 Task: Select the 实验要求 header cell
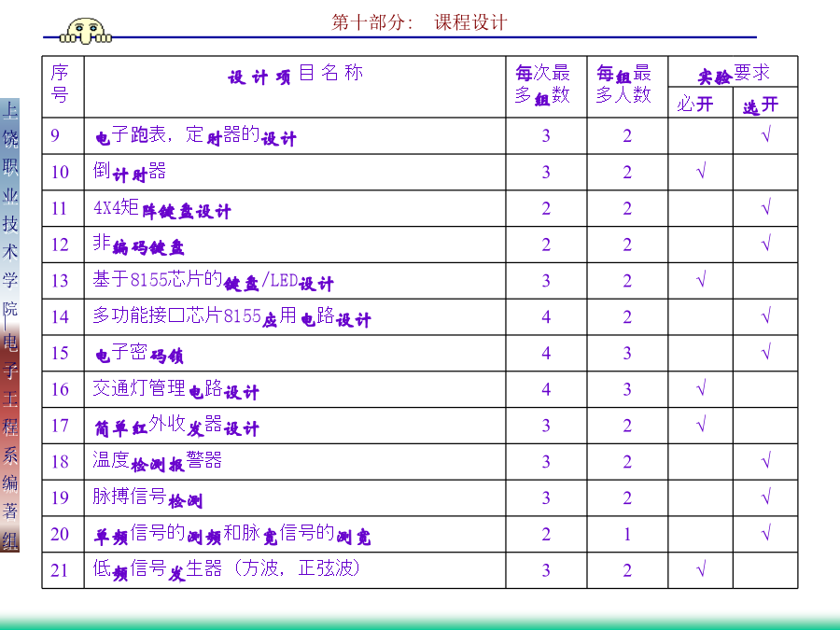(733, 74)
